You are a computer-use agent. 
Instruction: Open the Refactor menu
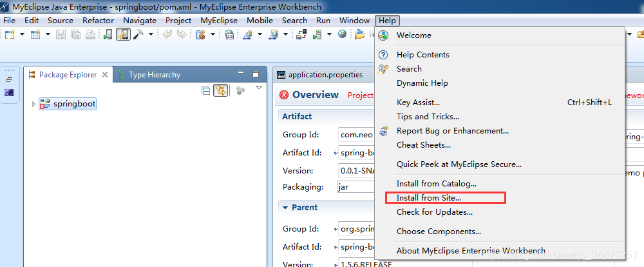[x=98, y=20]
